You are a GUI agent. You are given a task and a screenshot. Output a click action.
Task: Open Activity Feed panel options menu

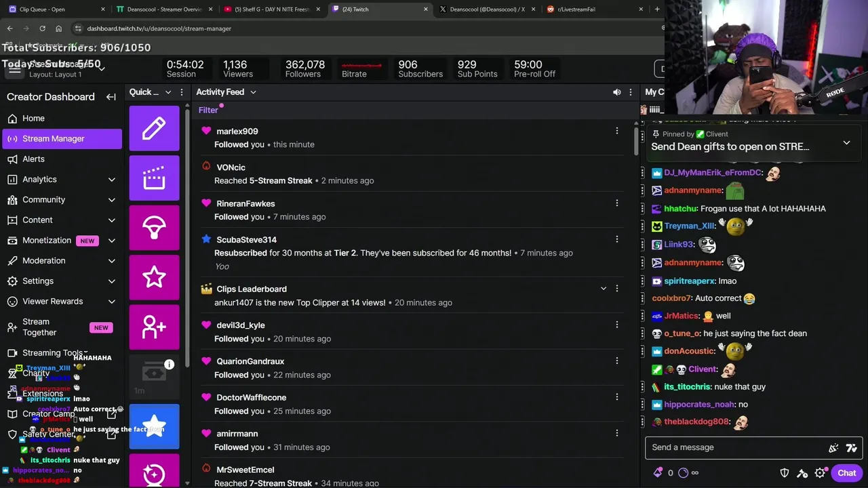click(630, 92)
